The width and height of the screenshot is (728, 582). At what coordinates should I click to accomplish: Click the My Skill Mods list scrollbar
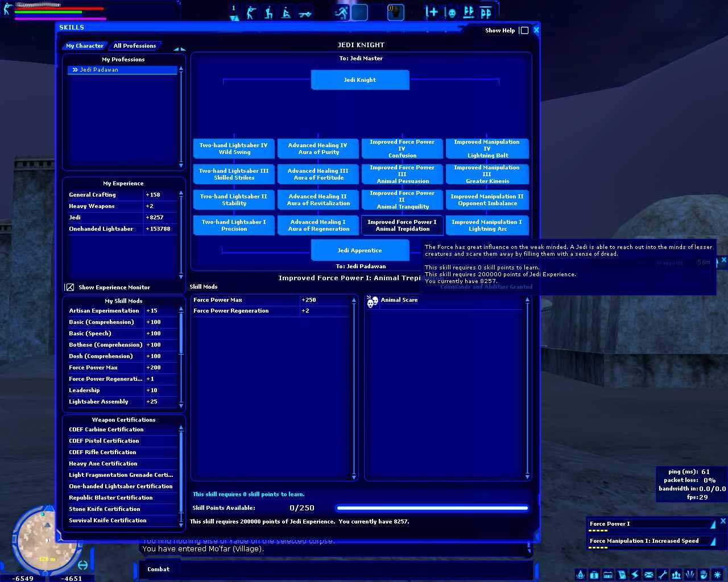coord(181,356)
